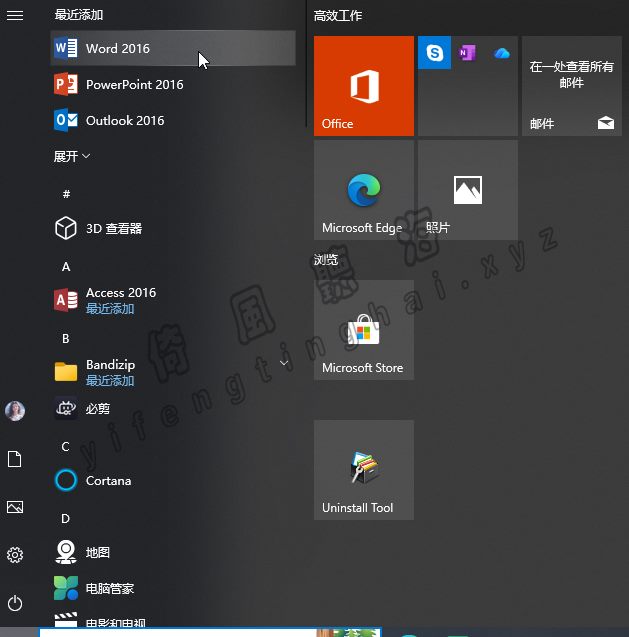Open Outlook 2016 from the list

173,120
